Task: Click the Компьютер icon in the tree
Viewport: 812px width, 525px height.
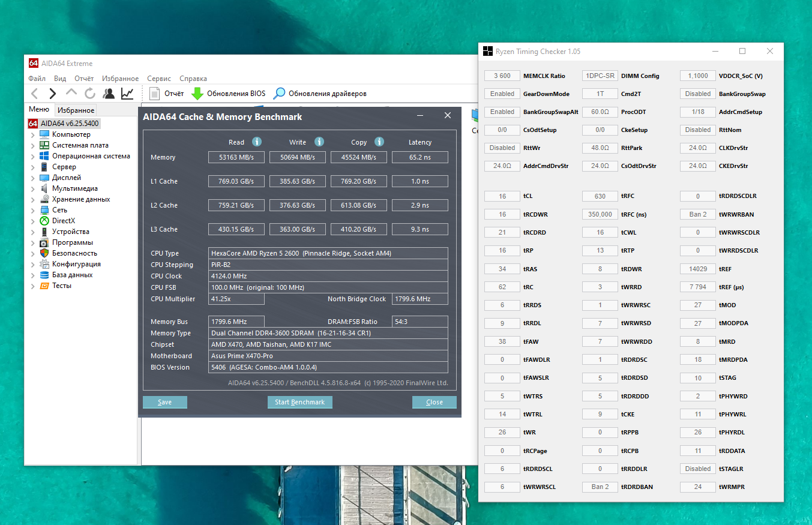Action: [44, 134]
